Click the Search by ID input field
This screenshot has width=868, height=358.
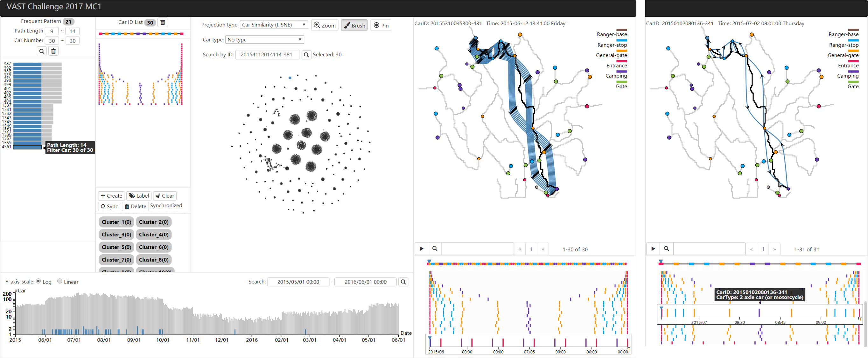(x=267, y=55)
